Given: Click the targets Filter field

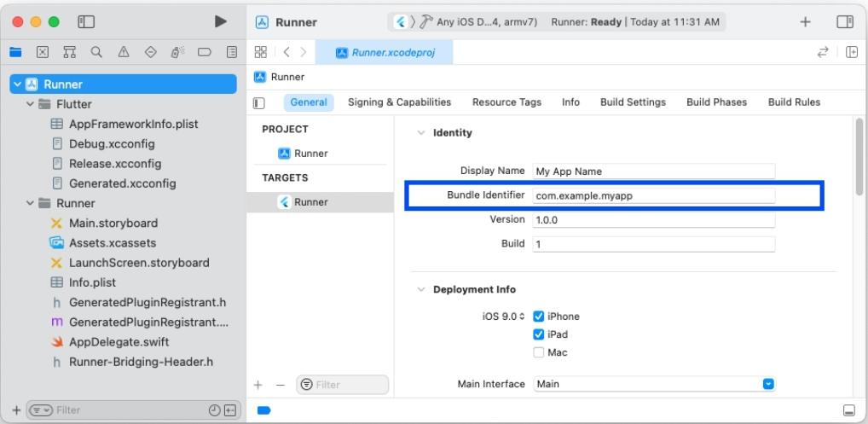Looking at the screenshot, I should tap(343, 385).
